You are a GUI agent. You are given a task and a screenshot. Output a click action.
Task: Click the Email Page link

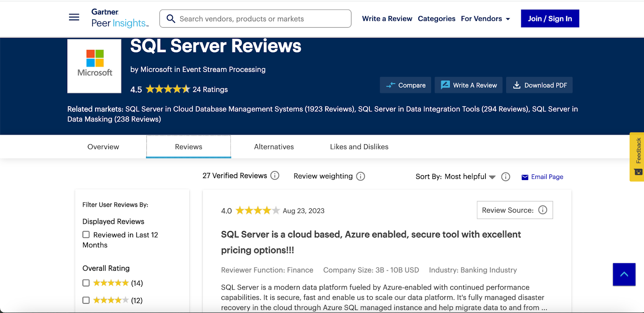coord(543,177)
